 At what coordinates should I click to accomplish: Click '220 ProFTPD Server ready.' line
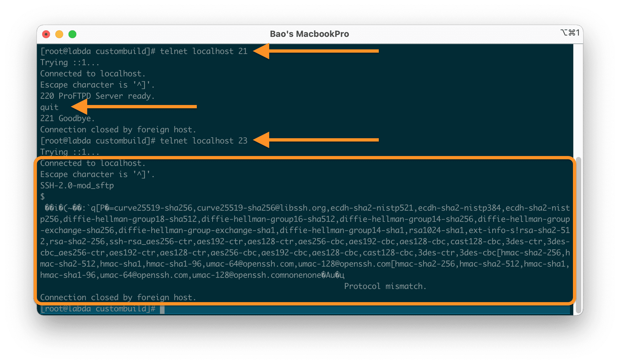[97, 96]
